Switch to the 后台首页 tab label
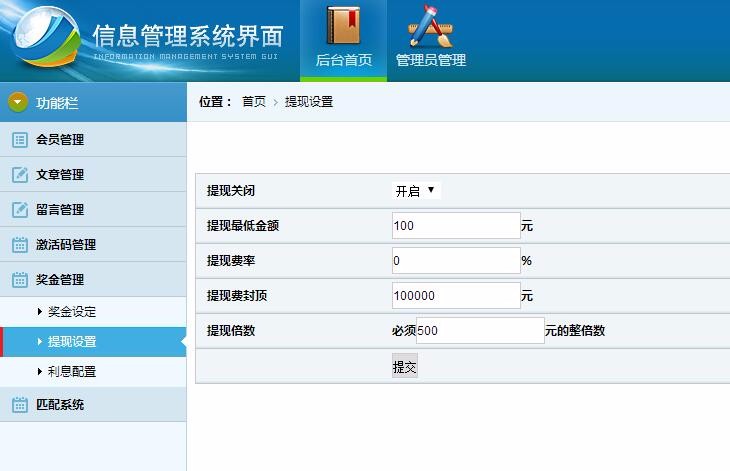Screen dimensions: 730x471 pos(344,60)
